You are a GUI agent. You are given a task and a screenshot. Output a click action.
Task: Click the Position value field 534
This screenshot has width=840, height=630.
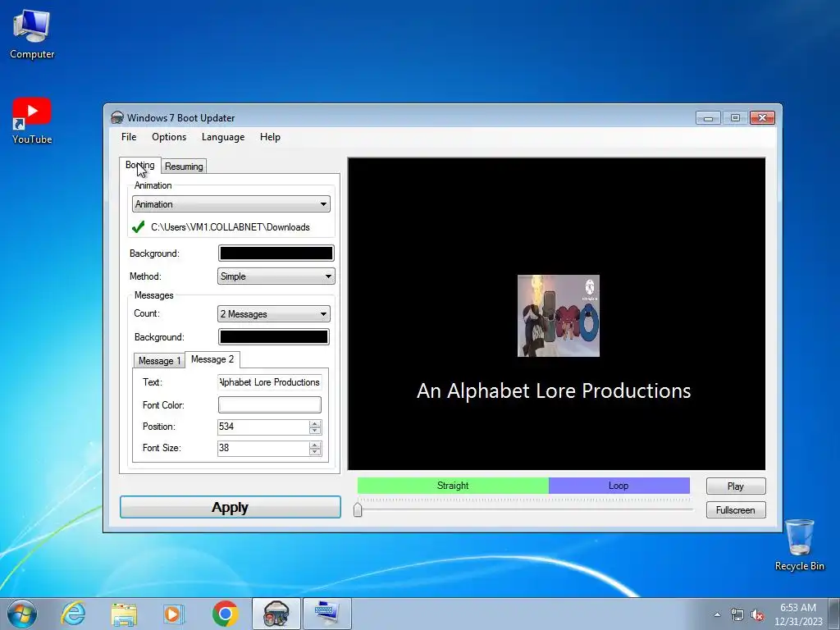click(x=263, y=427)
